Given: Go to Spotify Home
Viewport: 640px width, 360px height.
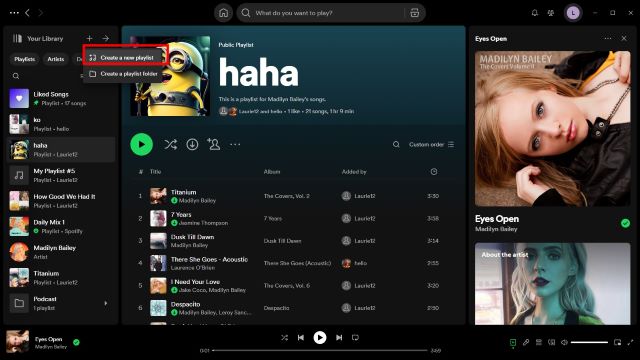Looking at the screenshot, I should coord(223,13).
